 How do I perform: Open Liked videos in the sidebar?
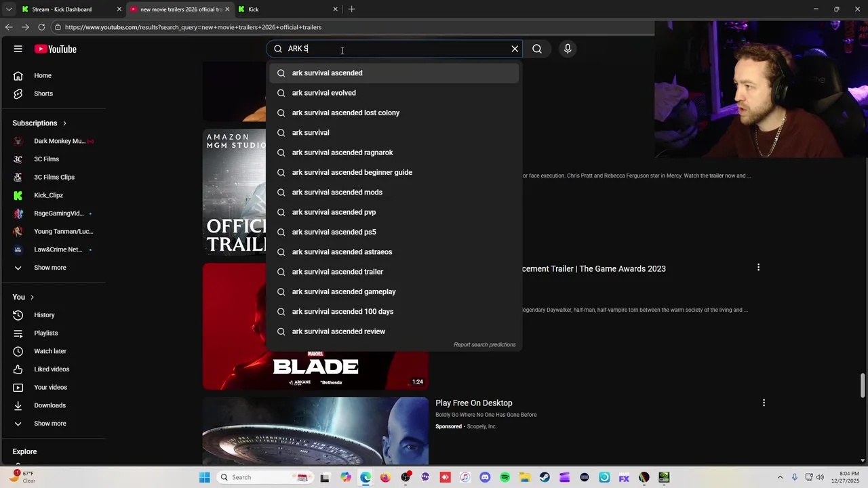[53, 369]
